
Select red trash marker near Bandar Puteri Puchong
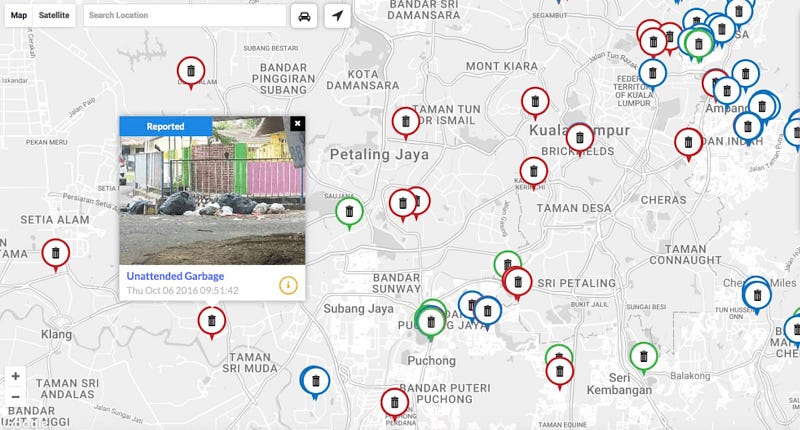[x=394, y=404]
